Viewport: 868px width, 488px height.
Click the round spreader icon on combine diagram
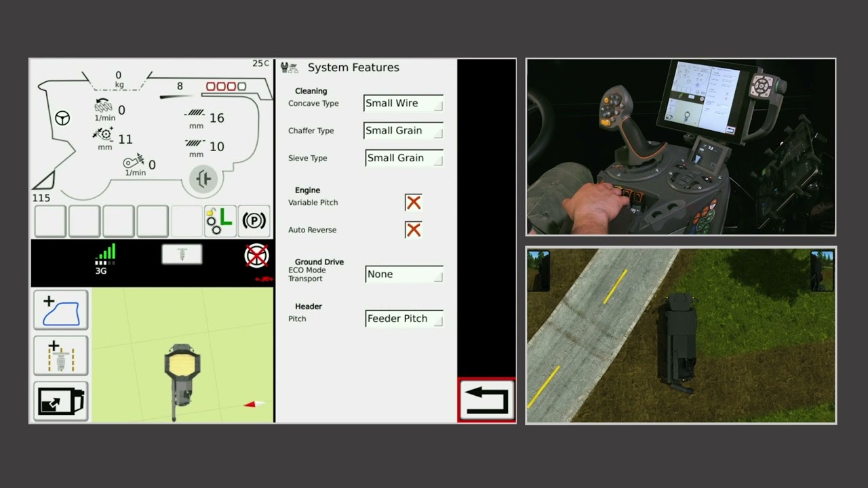203,179
